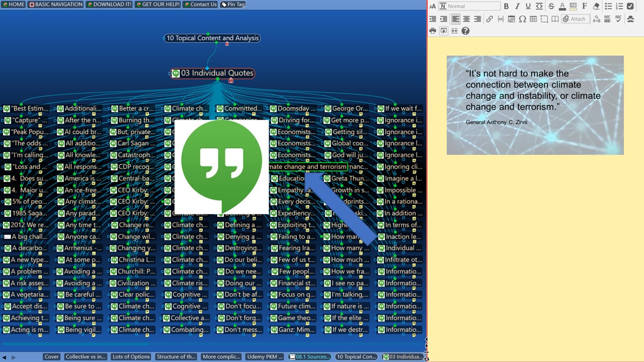The image size is (644, 362).
Task: Open the HOME pinned thought
Action: coord(14,5)
